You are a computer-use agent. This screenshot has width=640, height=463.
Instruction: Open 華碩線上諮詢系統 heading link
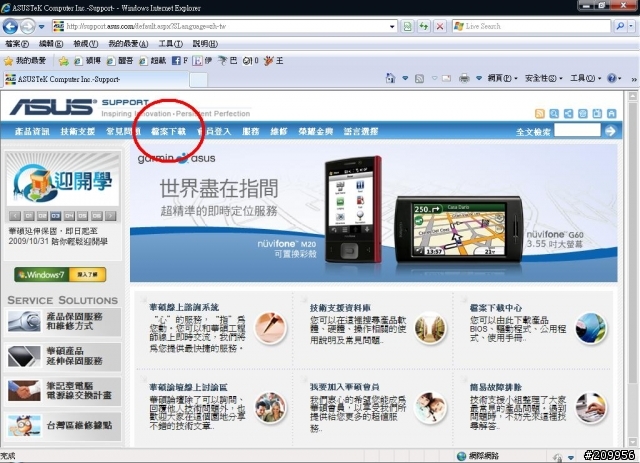[184, 307]
